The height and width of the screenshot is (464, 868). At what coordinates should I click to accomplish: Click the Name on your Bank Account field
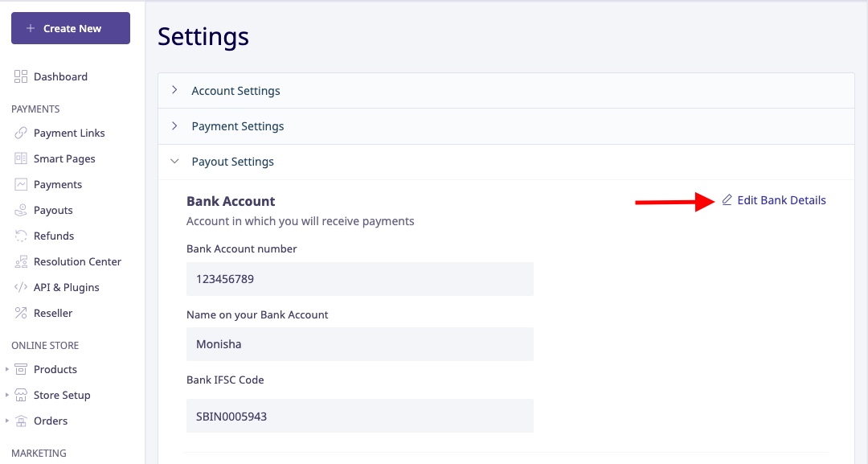point(360,344)
